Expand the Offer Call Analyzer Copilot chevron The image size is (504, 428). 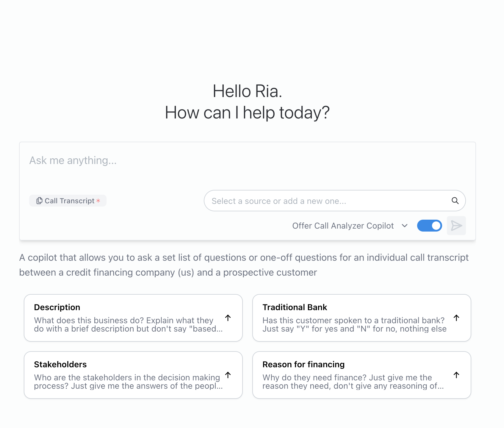coord(405,226)
